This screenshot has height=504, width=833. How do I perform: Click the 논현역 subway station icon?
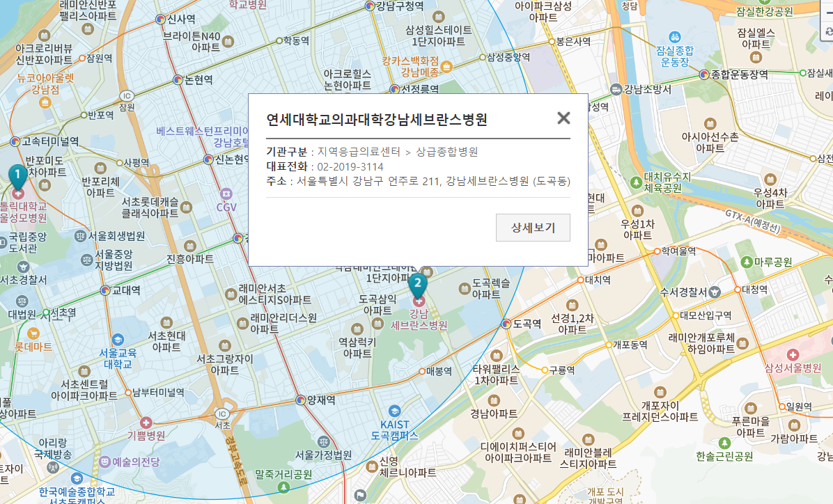(178, 80)
